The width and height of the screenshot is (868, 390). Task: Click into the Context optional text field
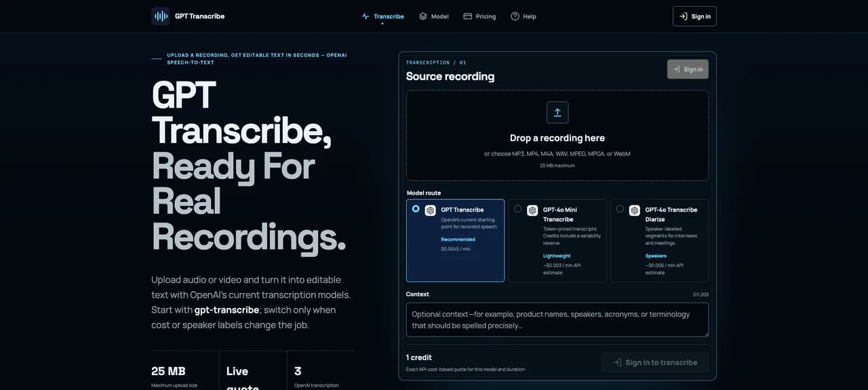[557, 319]
